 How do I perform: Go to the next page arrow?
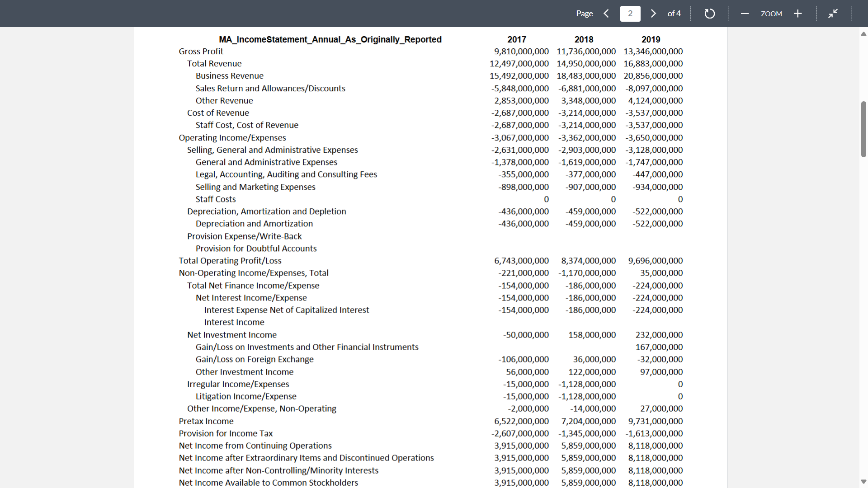click(653, 14)
